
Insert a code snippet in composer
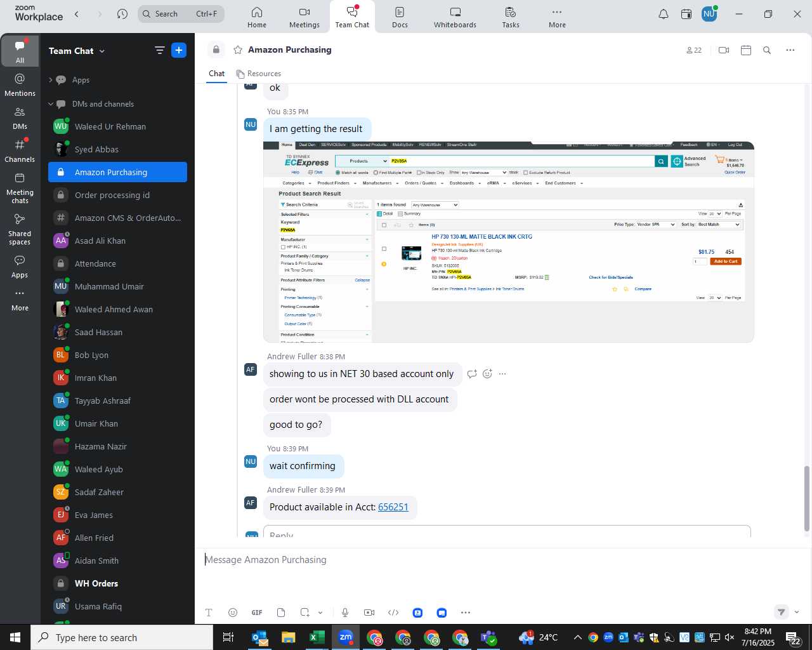[393, 613]
